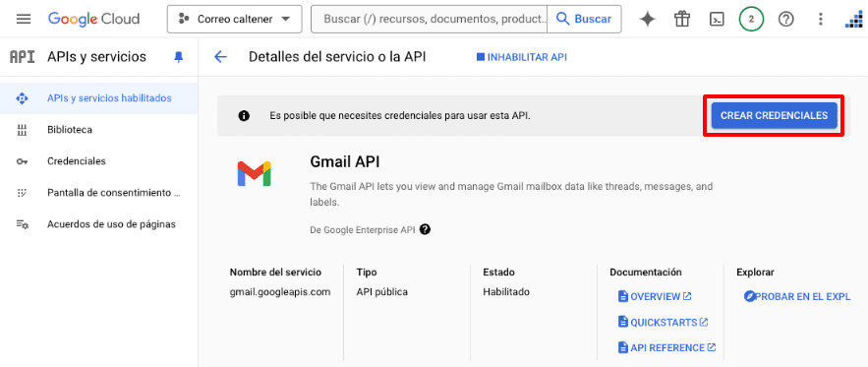
Task: Go back with the left arrow
Action: coord(220,57)
